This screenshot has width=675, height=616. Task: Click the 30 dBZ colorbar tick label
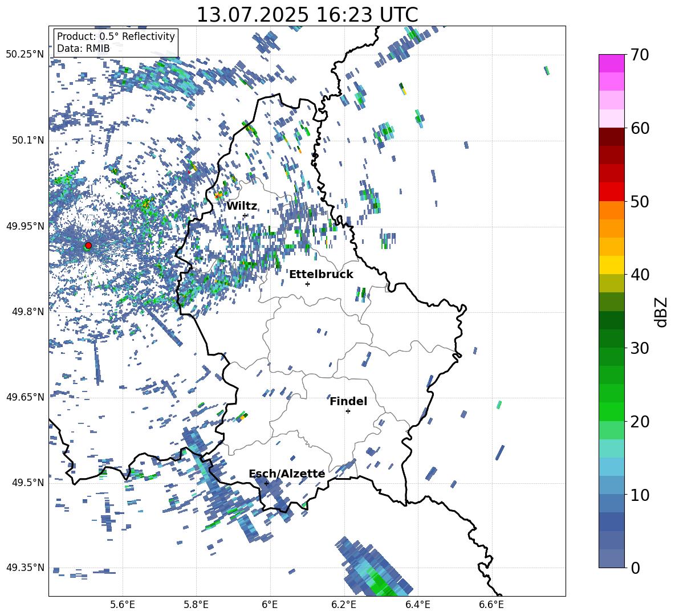click(639, 348)
